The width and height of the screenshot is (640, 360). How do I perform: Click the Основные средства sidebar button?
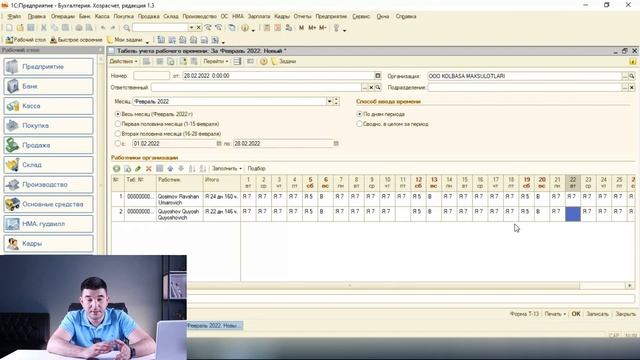(x=49, y=204)
